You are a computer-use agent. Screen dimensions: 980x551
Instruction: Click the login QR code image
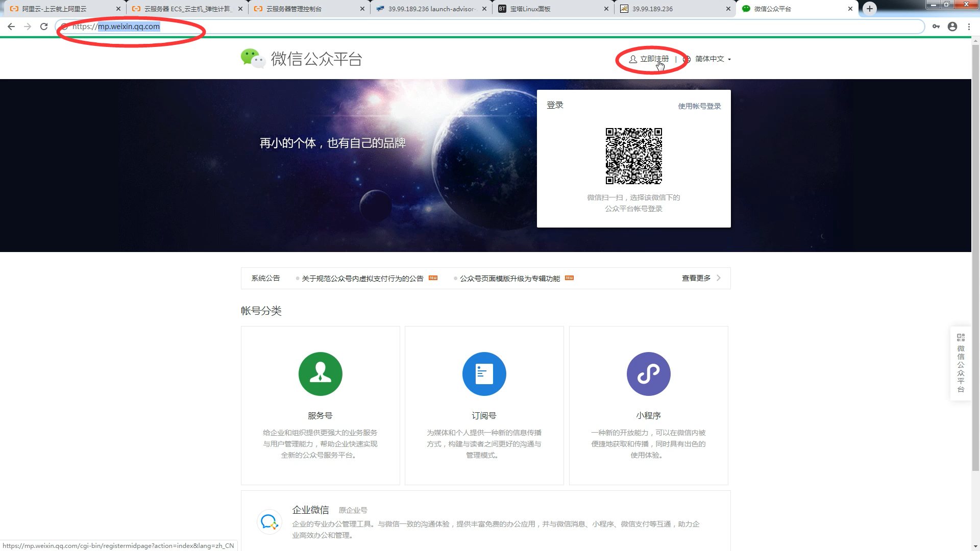click(633, 156)
